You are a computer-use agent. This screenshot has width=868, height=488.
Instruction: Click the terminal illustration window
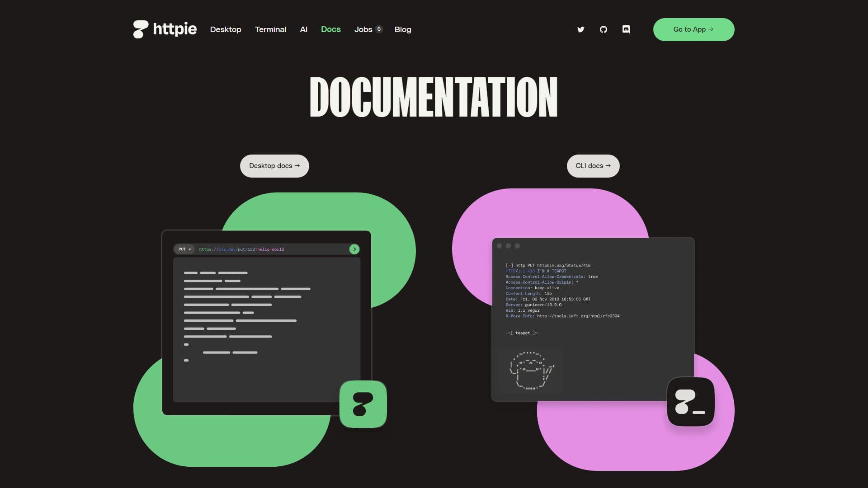593,319
